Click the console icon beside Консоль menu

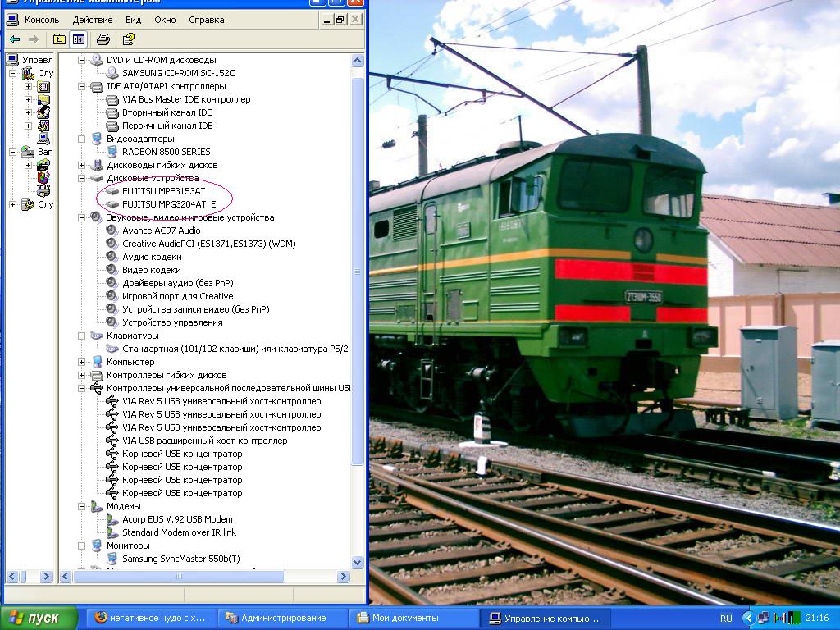[x=12, y=20]
